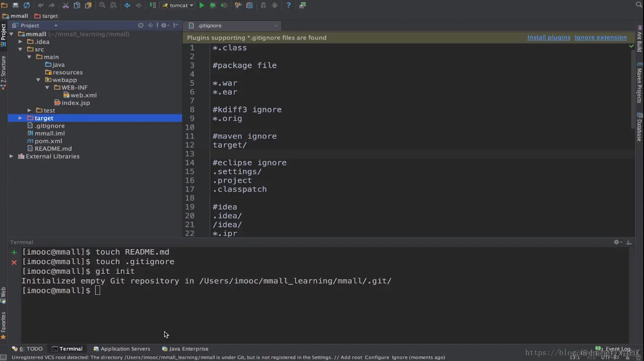Click mmall breadcrumb in navigation bar
Image resolution: width=644 pixels, height=361 pixels.
click(15, 16)
